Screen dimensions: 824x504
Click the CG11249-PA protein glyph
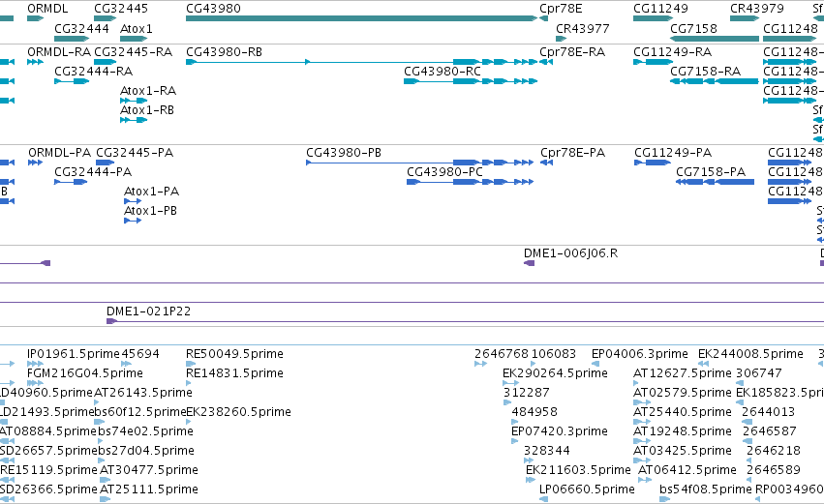click(653, 163)
